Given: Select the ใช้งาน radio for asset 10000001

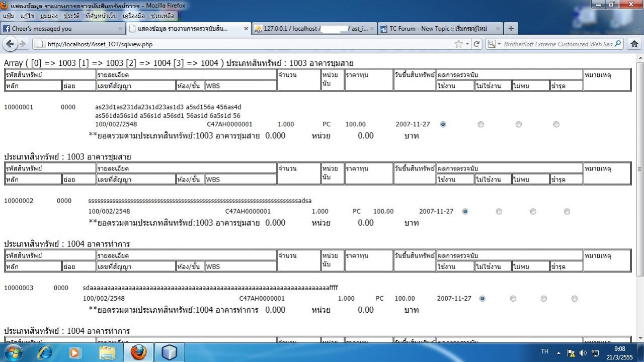Looking at the screenshot, I should [443, 124].
